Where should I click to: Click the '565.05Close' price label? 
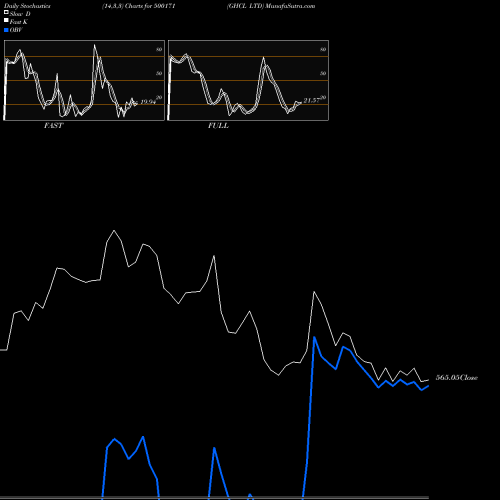[457, 378]
